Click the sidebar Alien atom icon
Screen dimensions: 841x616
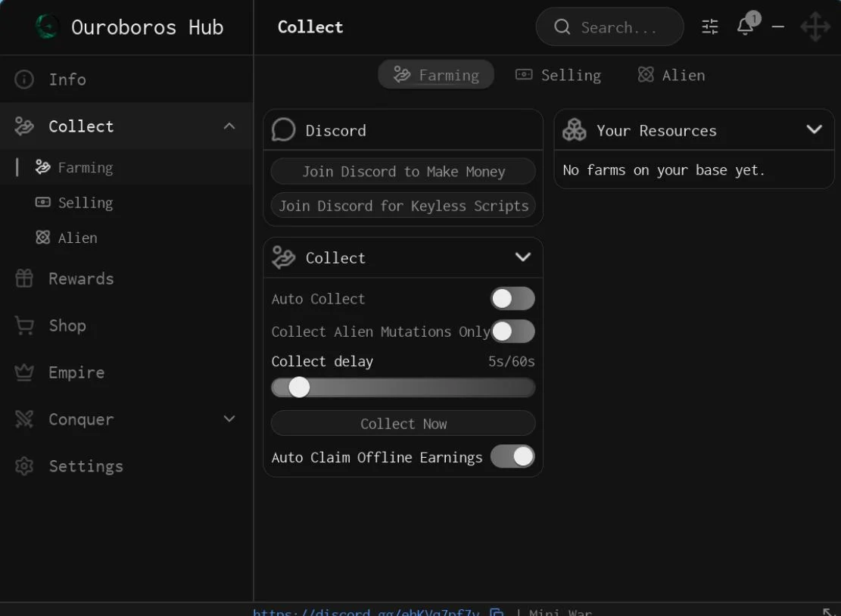point(43,238)
